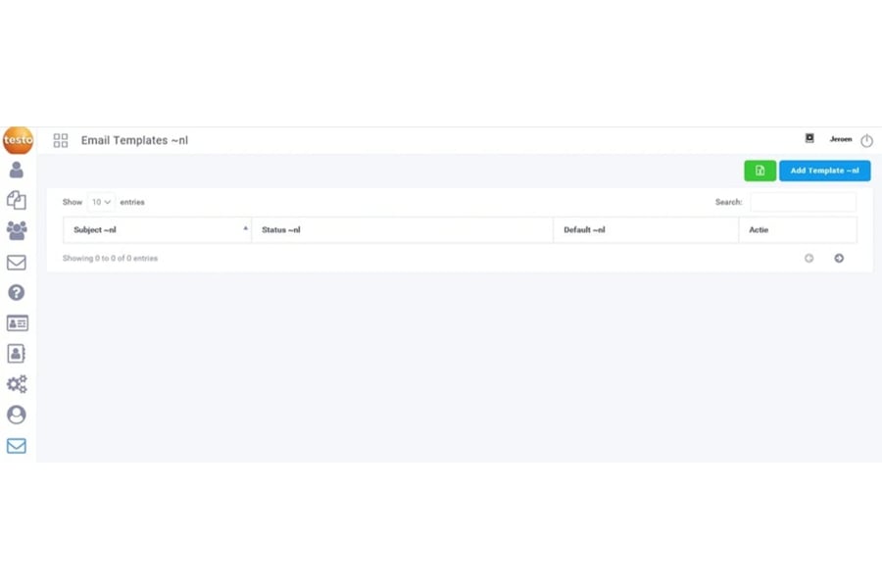Sort table by Status ~nl column
This screenshot has height=588, width=882.
402,230
